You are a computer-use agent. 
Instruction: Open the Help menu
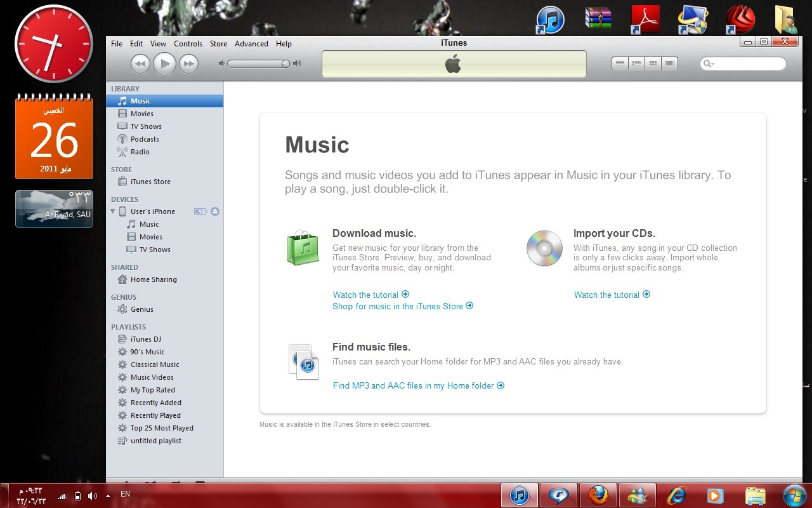tap(284, 44)
